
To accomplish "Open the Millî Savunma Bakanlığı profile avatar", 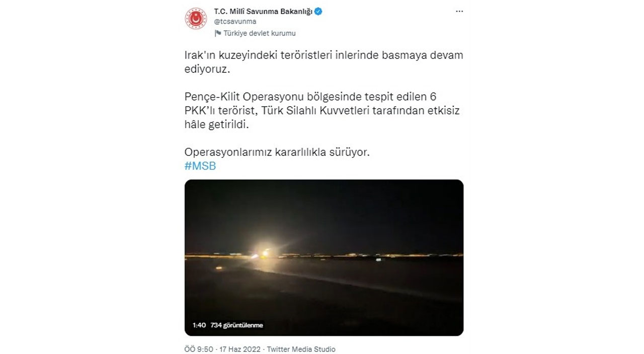I will 195,19.
